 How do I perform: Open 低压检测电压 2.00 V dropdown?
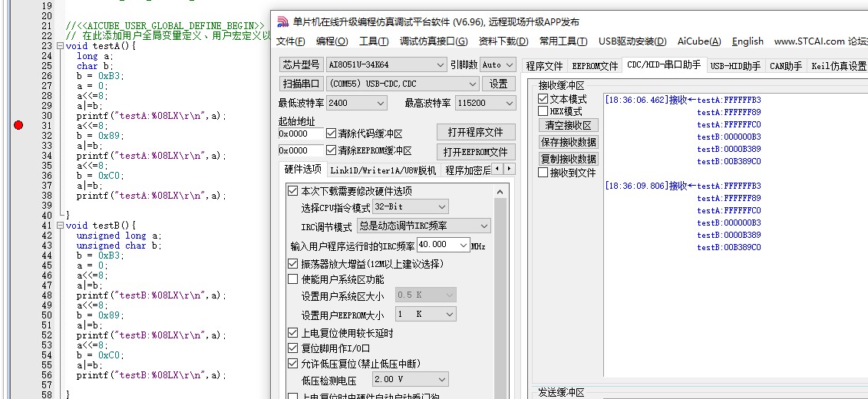410,380
